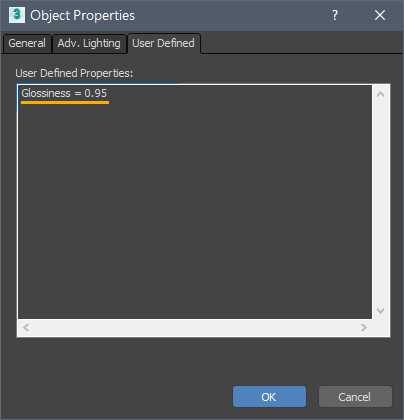Click the Object Properties title text
404x420 pixels.
82,15
